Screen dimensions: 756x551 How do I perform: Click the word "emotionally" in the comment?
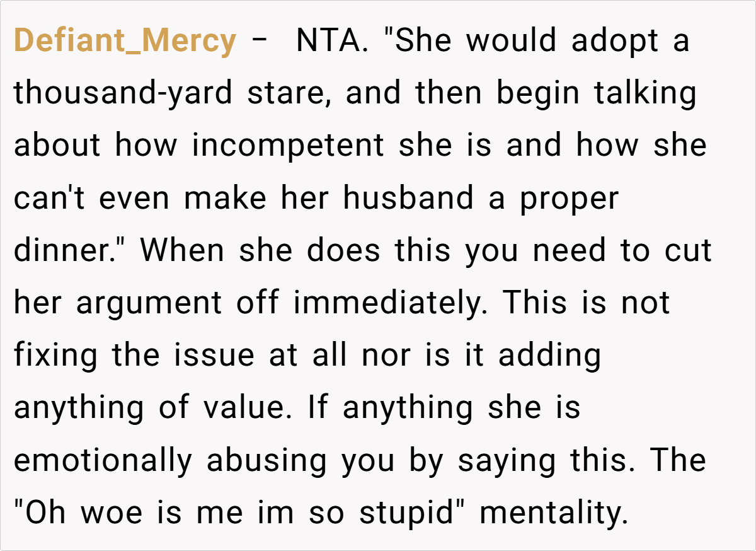click(103, 460)
